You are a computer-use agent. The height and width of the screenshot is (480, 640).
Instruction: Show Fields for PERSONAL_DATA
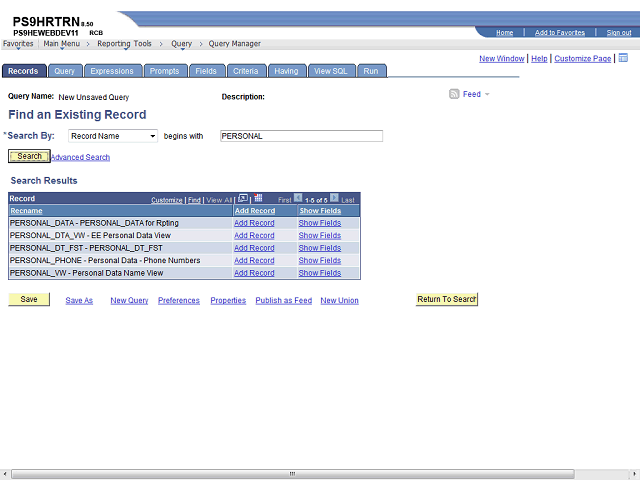point(320,223)
